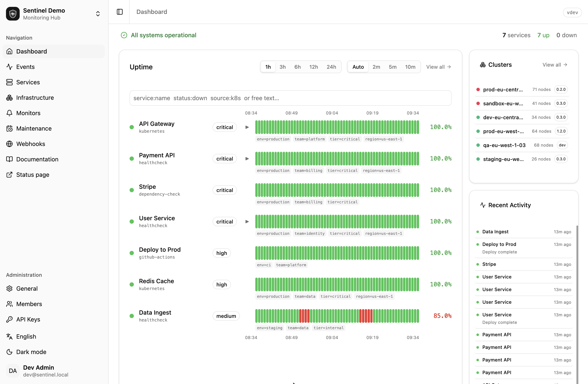The width and height of the screenshot is (588, 384).
Task: Select the 10m interval
Action: point(410,67)
